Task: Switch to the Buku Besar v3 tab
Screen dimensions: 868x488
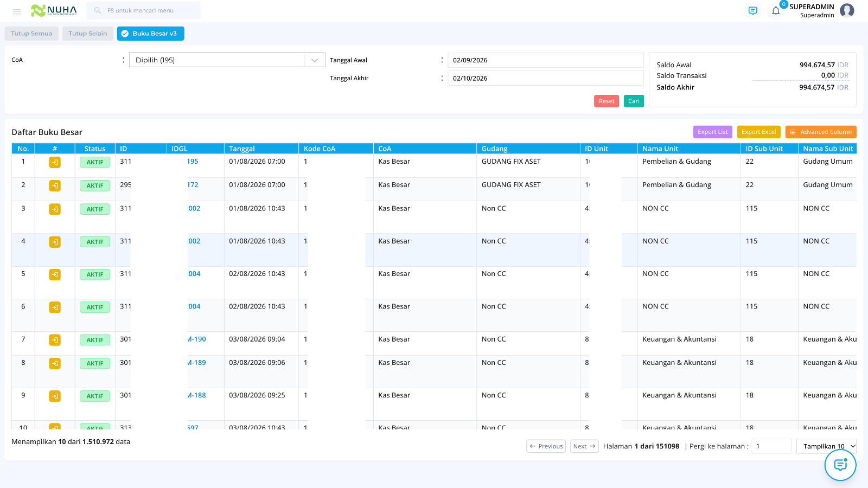Action: click(151, 34)
